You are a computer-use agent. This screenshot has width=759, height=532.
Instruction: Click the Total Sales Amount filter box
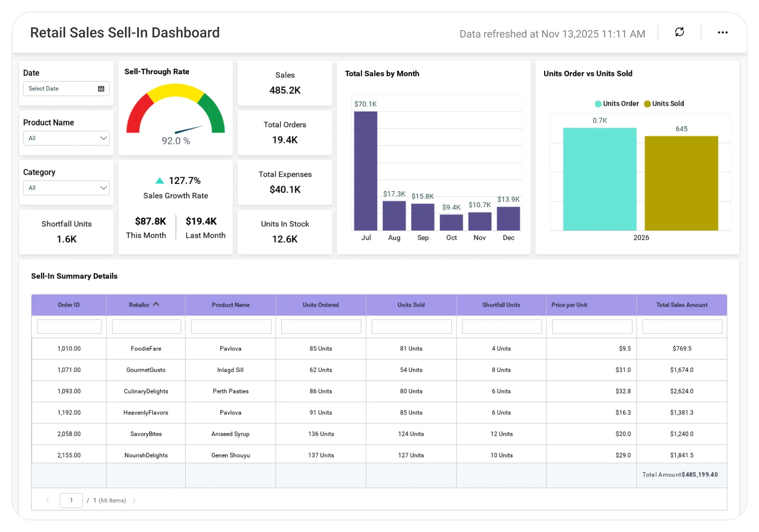click(x=682, y=327)
